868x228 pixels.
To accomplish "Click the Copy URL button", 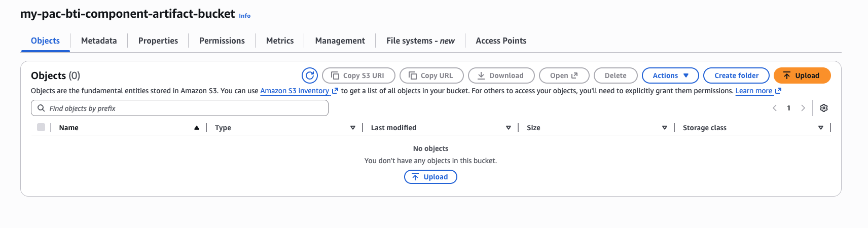I will (431, 75).
